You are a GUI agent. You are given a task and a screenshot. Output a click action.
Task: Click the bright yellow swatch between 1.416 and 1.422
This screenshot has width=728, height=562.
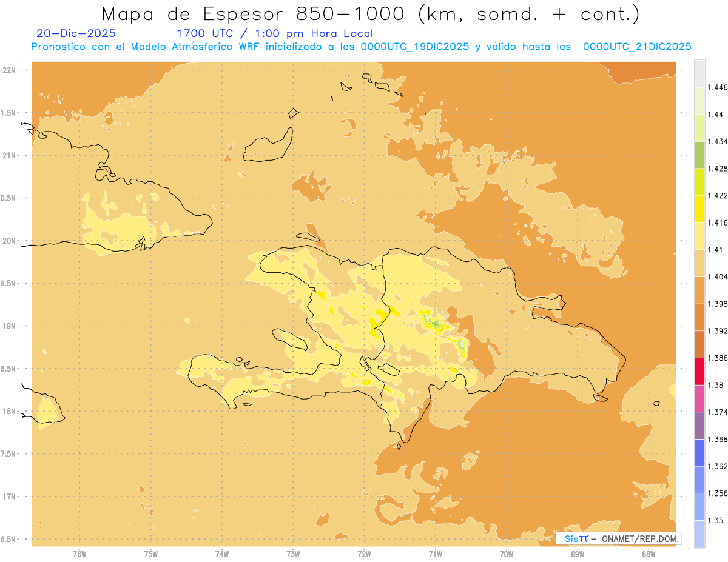tap(699, 209)
